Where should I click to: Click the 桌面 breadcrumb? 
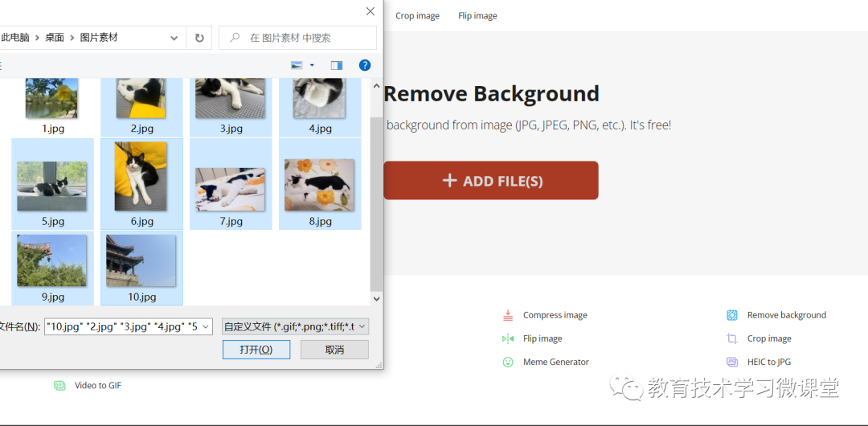55,38
